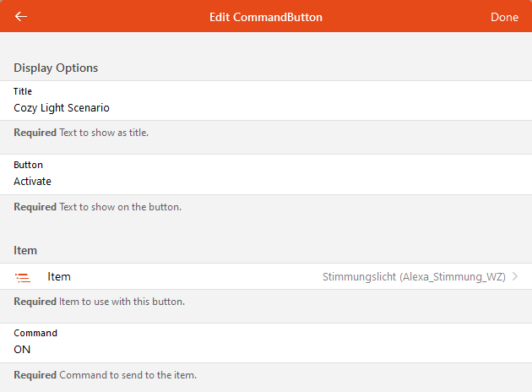Image resolution: width=532 pixels, height=392 pixels.
Task: Click the Item list icon
Action: pos(23,277)
